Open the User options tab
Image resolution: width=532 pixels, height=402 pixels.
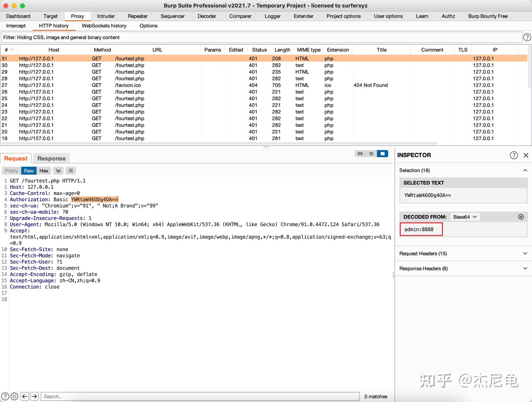click(388, 16)
